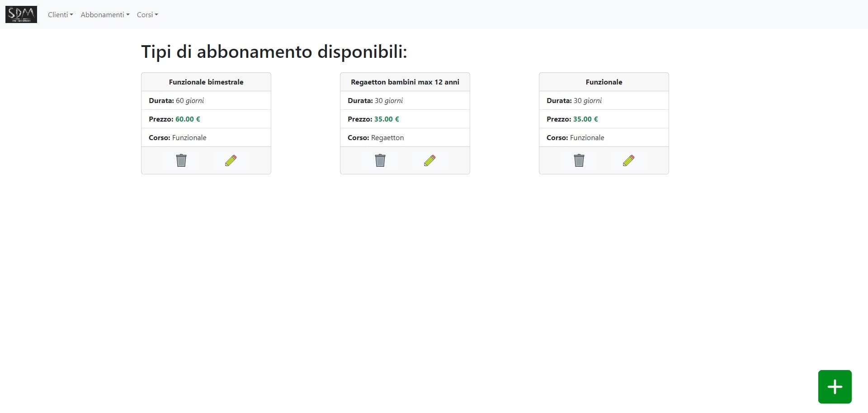Expand the Corsi dropdown menu
The height and width of the screenshot is (413, 868).
pyautogui.click(x=147, y=14)
